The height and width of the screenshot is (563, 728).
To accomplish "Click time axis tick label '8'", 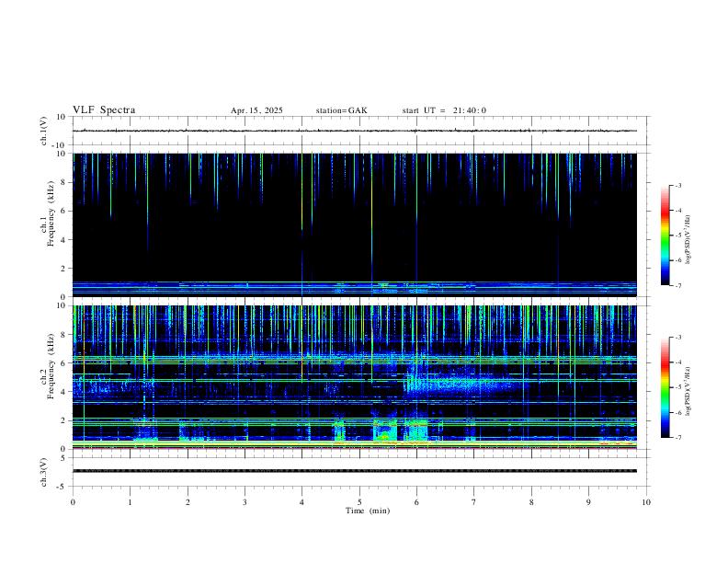I will [x=531, y=502].
